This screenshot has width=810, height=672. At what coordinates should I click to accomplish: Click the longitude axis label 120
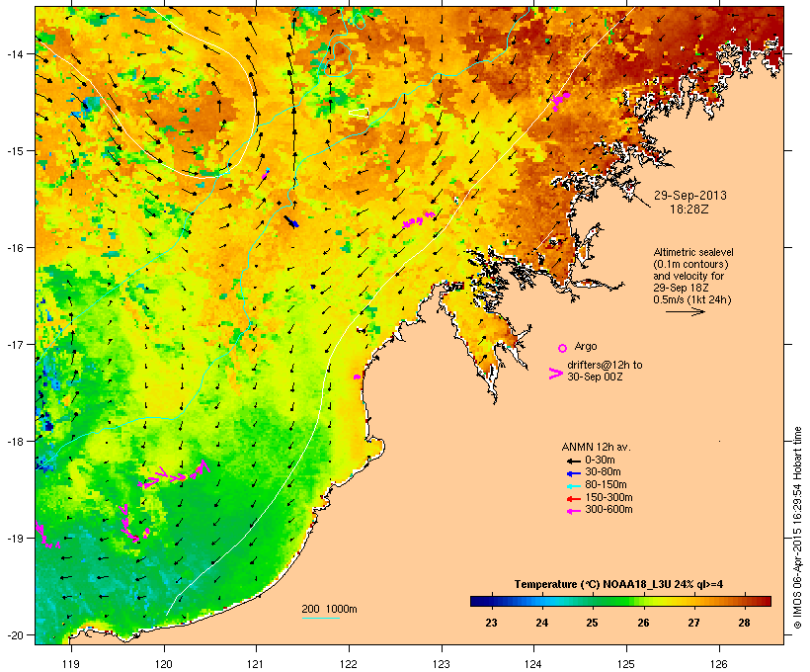tap(164, 664)
